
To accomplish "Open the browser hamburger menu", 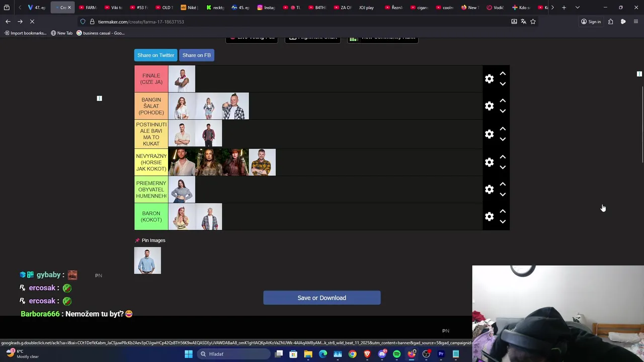I will [635, 22].
